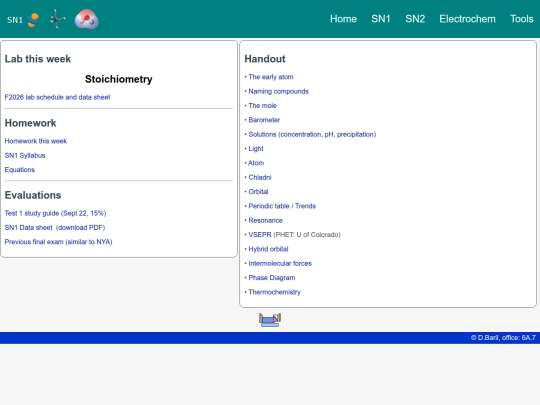Screen dimensions: 540x405
Task: Open Intermolecular forces handout
Action: [x=280, y=263]
